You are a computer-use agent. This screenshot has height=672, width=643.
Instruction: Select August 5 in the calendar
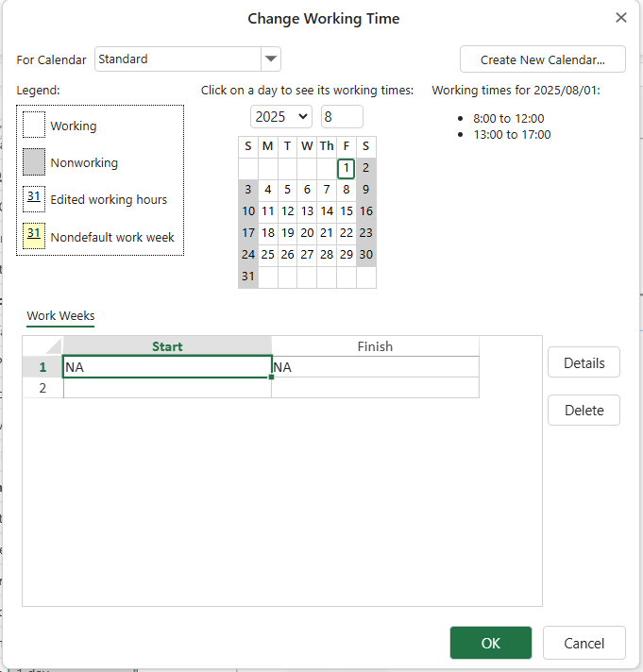287,190
